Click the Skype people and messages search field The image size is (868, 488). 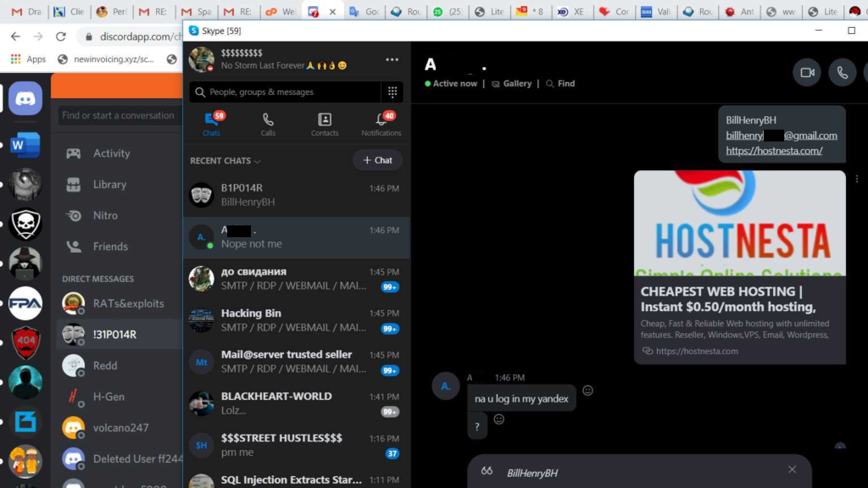(x=285, y=92)
